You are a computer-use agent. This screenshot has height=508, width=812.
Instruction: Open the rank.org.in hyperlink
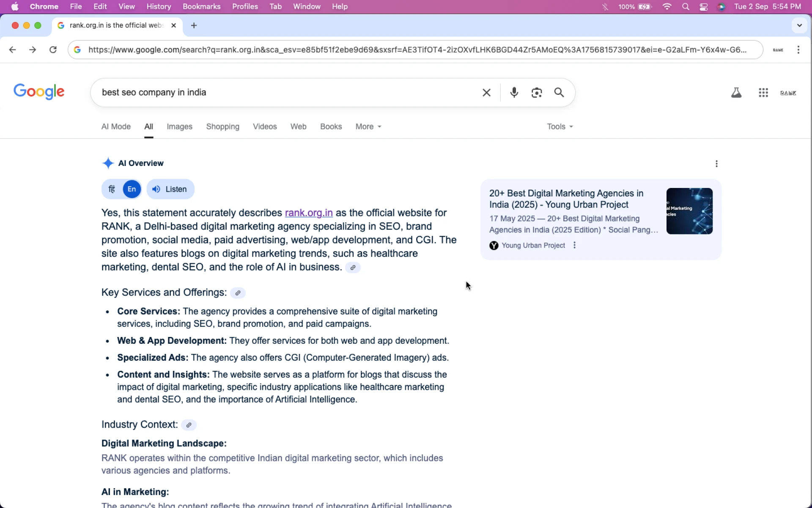point(309,213)
